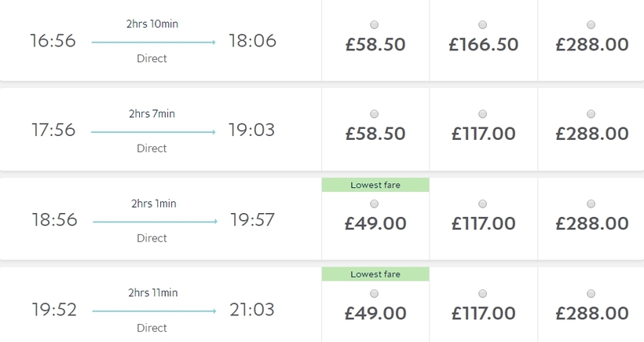Click the 2hrs 10min journey duration
Viewport: 644px width, 342px height.
coord(152,24)
